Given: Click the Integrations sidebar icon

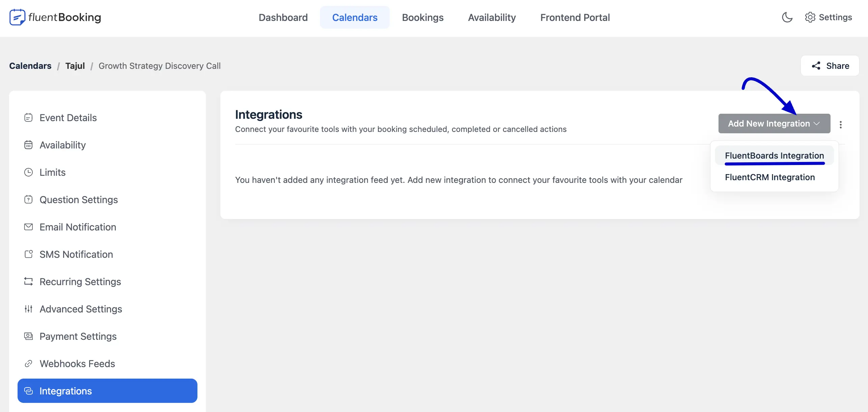Looking at the screenshot, I should pyautogui.click(x=28, y=391).
